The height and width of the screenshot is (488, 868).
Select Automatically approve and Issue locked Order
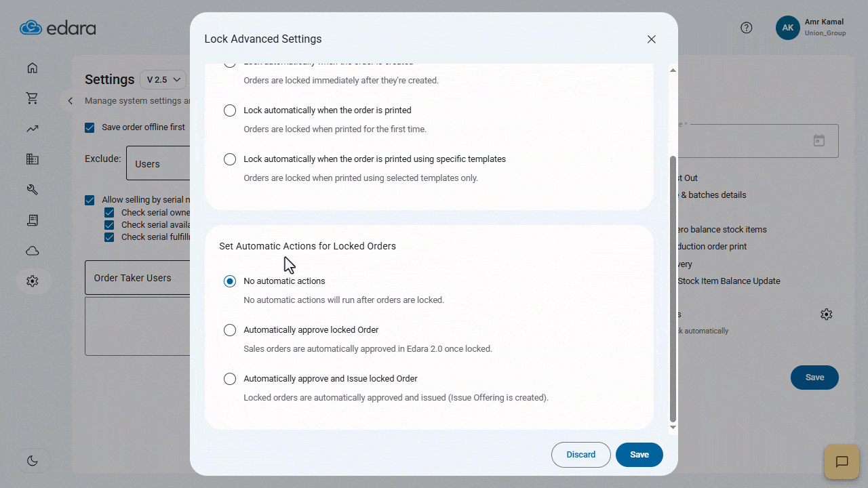230,379
